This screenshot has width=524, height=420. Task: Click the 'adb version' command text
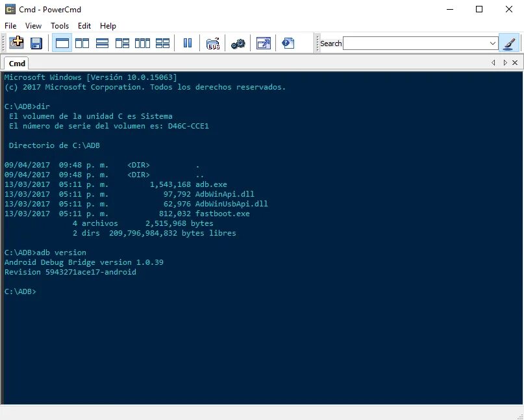[62, 253]
